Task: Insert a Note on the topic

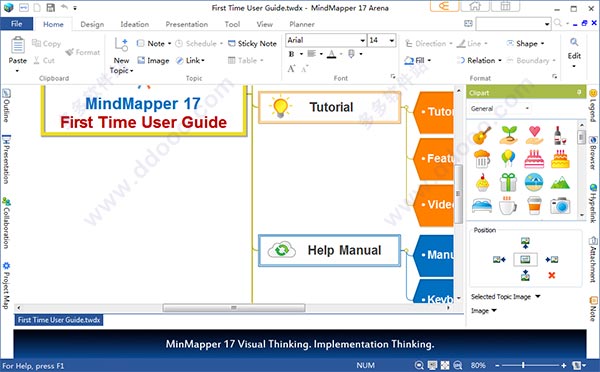Action: pos(154,44)
